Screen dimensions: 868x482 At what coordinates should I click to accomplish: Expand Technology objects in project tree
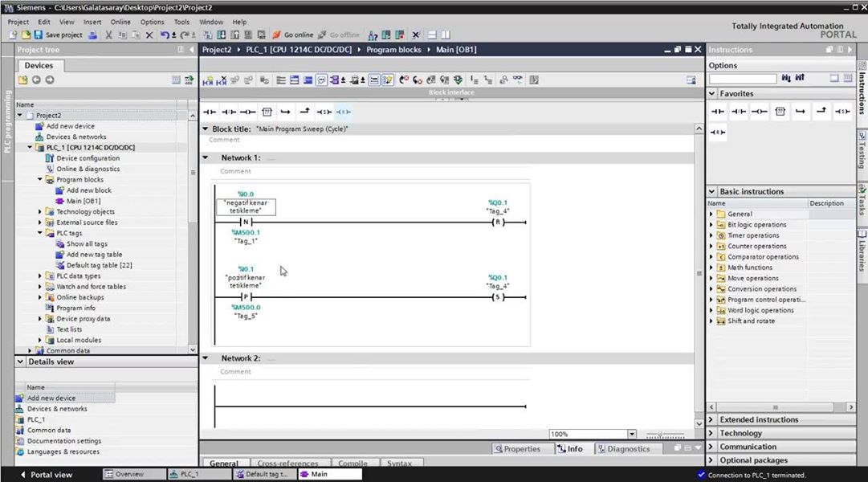click(40, 211)
